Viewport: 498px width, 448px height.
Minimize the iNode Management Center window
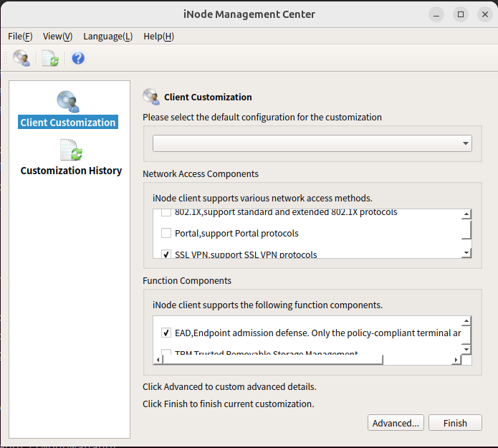438,14
